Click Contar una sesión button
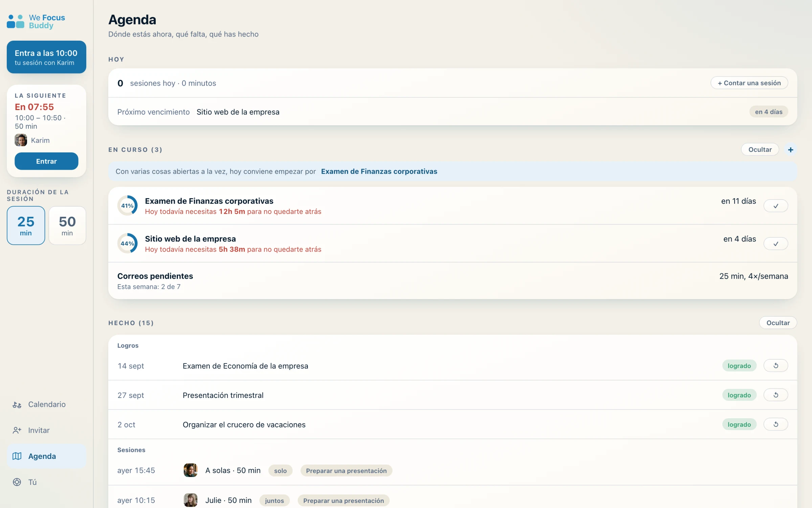The image size is (812, 508). point(749,83)
